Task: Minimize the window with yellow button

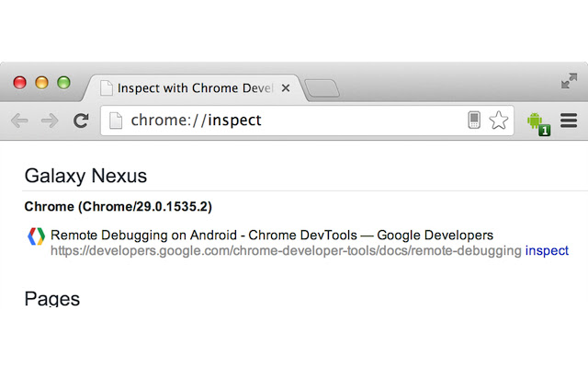Action: pyautogui.click(x=41, y=83)
